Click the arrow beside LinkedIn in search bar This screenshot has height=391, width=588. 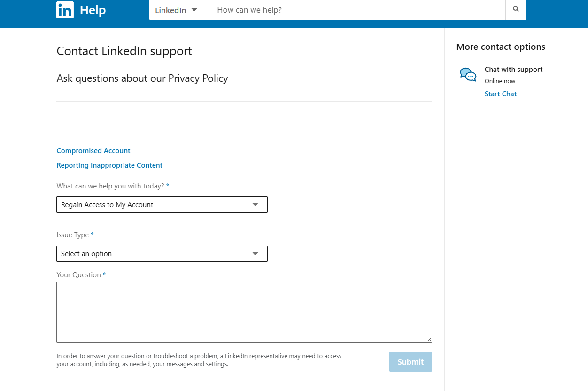(194, 10)
